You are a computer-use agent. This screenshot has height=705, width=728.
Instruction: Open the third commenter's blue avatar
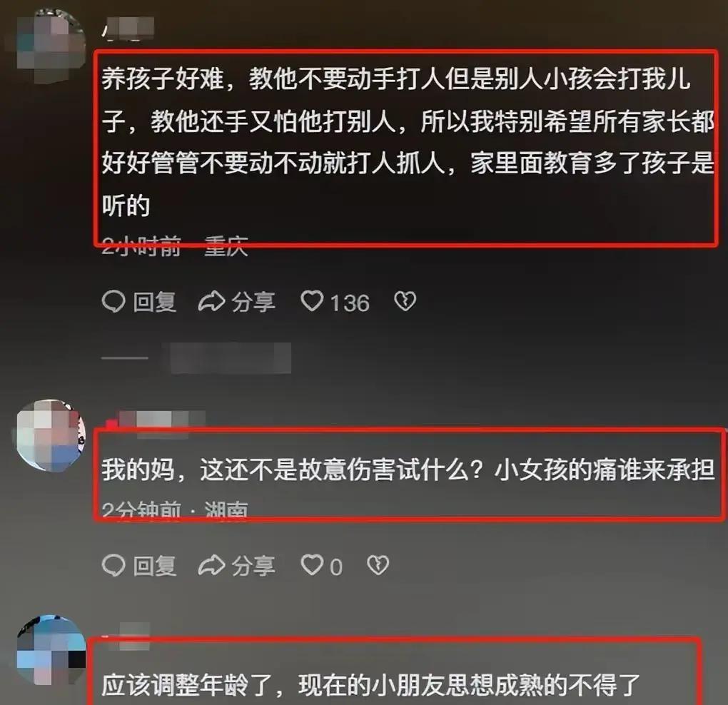tap(51, 649)
